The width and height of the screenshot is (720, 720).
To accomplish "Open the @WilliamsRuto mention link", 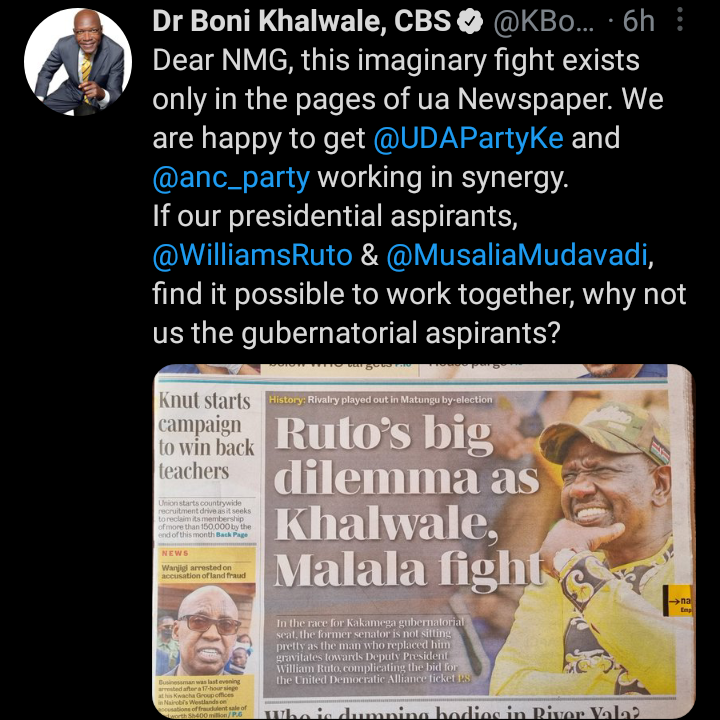I will (253, 255).
